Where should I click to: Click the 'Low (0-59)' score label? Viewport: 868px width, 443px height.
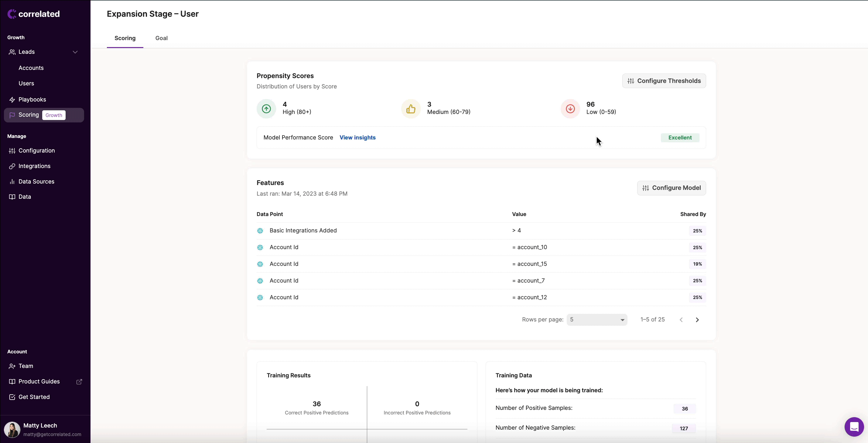[601, 112]
